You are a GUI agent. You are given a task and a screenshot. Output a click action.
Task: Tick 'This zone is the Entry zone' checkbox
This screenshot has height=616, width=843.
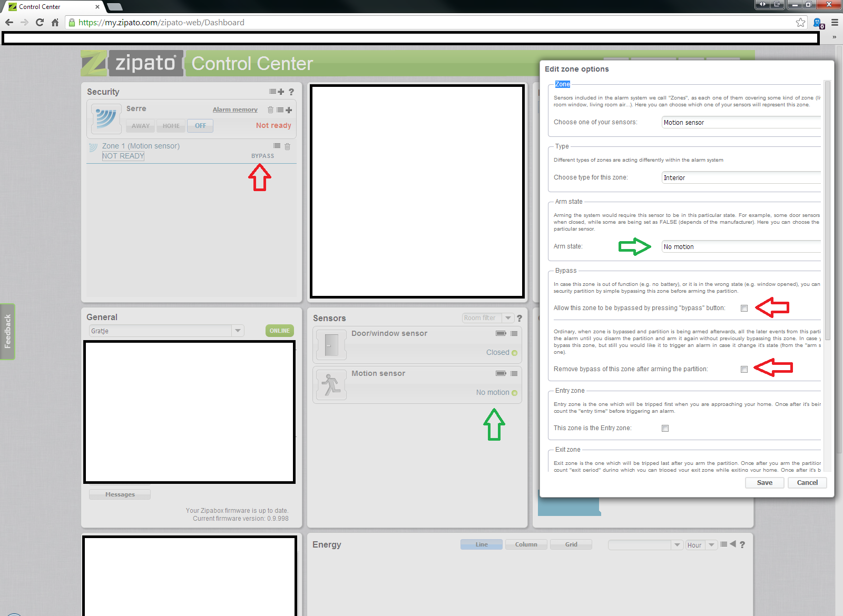665,428
